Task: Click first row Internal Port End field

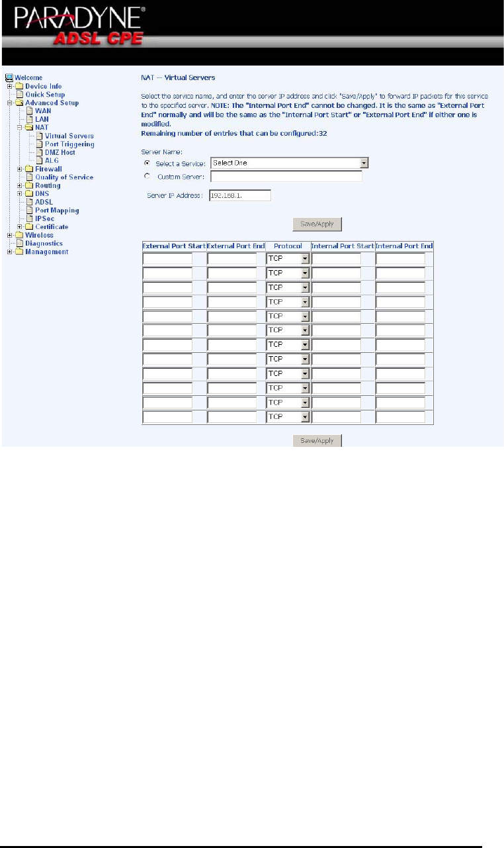Action: pyautogui.click(x=400, y=259)
